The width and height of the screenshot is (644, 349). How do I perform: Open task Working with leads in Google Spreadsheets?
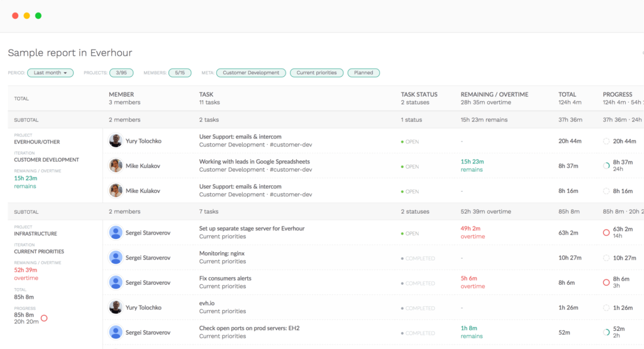[x=254, y=162]
